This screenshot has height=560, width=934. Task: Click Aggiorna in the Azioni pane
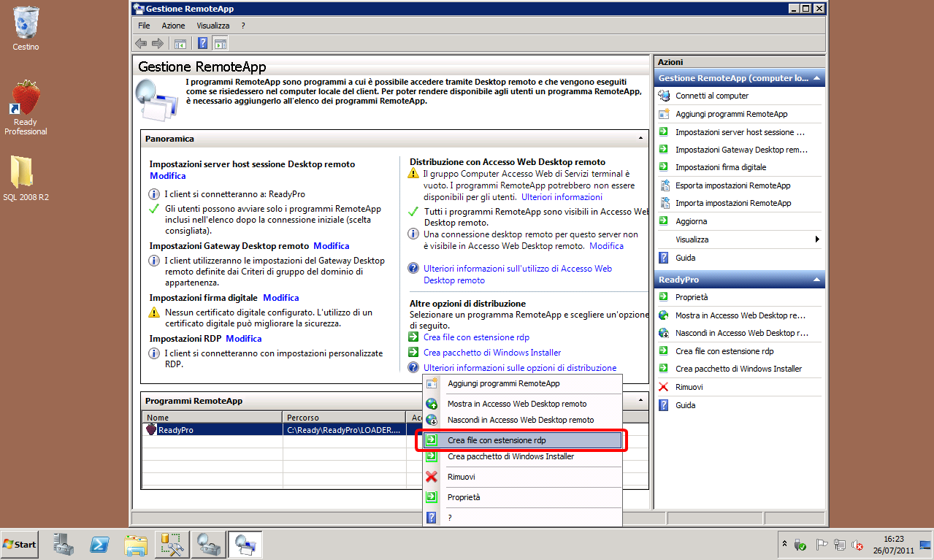[x=691, y=221]
